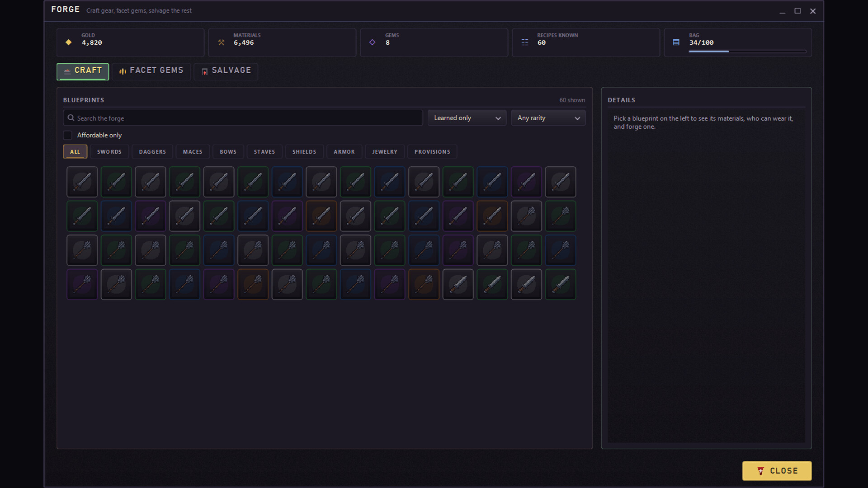Focus the Search the forge field

point(243,118)
